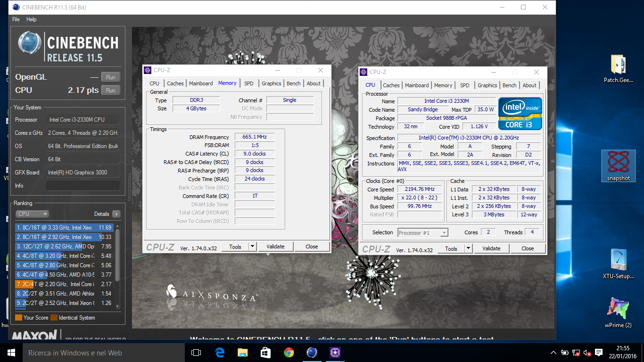Viewport: 644px width, 362px height.
Task: Switch to SPD tab in the Memory window
Action: 248,83
